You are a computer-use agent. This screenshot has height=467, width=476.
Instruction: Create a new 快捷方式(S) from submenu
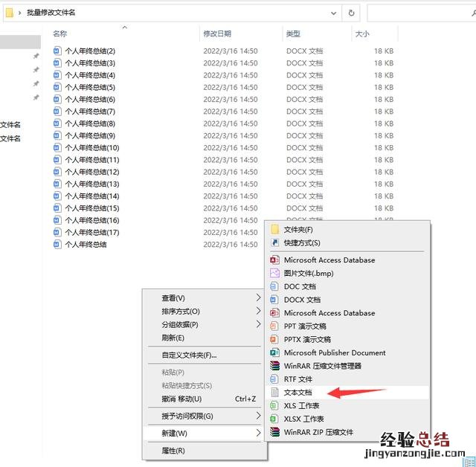347,243
